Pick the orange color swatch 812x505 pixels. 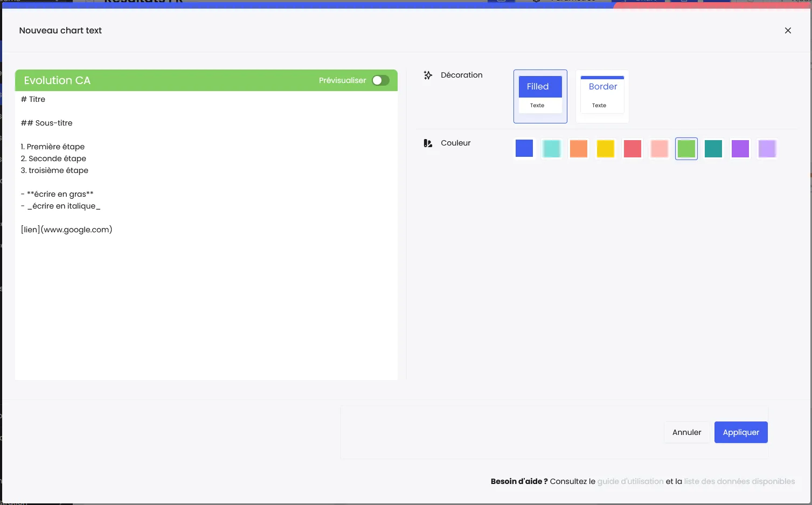(578, 148)
